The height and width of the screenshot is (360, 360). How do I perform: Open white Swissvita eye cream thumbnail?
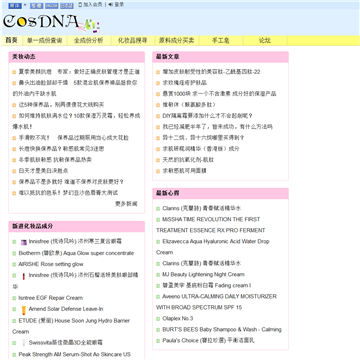click(24, 343)
